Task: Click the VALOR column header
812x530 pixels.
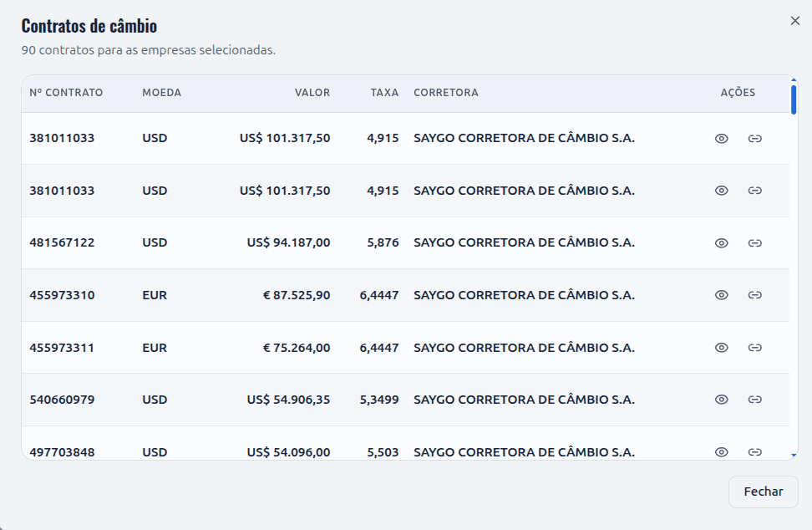Action: (x=312, y=93)
